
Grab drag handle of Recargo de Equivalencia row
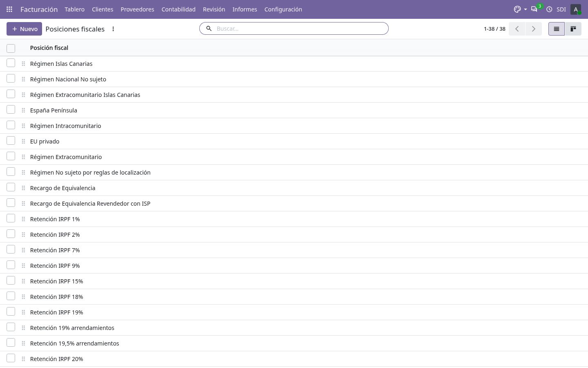click(x=23, y=188)
